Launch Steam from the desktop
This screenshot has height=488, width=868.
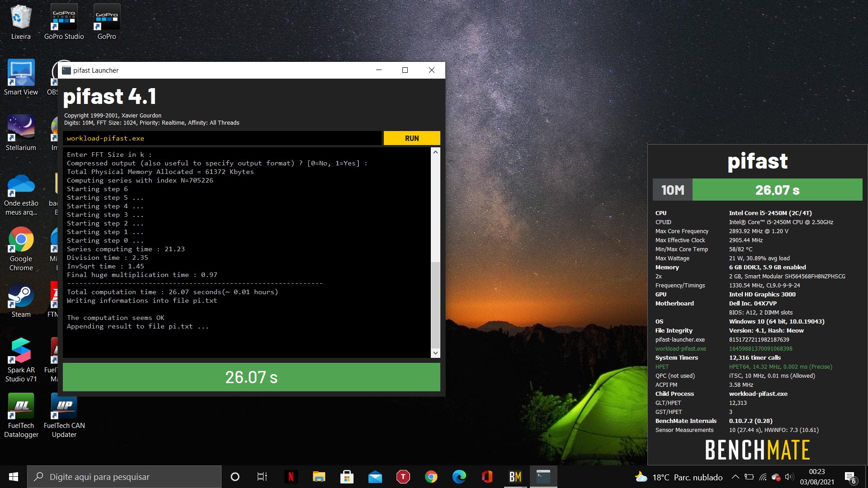(x=21, y=300)
